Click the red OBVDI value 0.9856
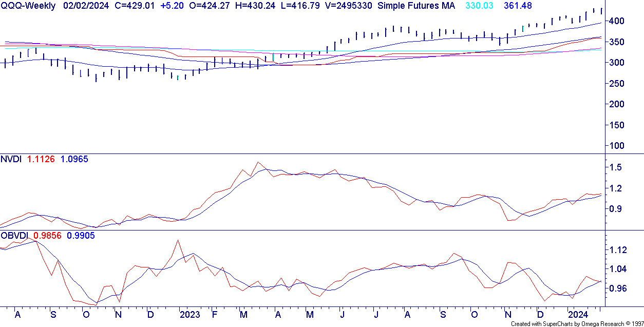The height and width of the screenshot is (327, 644). 47,235
